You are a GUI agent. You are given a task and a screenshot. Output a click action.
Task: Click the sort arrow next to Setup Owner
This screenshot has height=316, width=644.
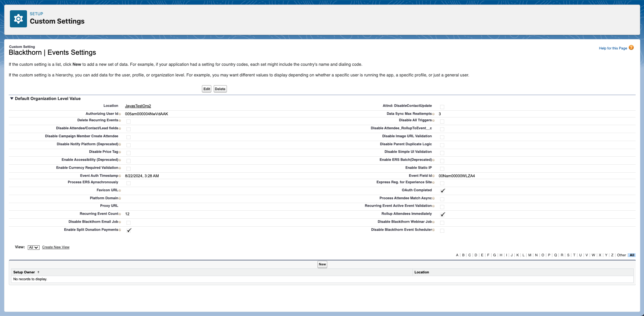click(x=38, y=272)
